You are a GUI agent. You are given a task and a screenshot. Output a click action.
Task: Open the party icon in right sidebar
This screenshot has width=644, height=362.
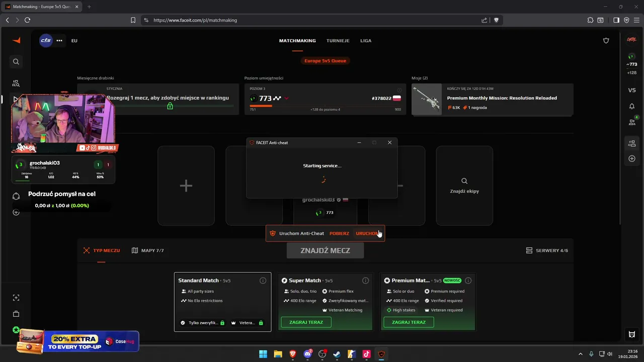point(632,143)
